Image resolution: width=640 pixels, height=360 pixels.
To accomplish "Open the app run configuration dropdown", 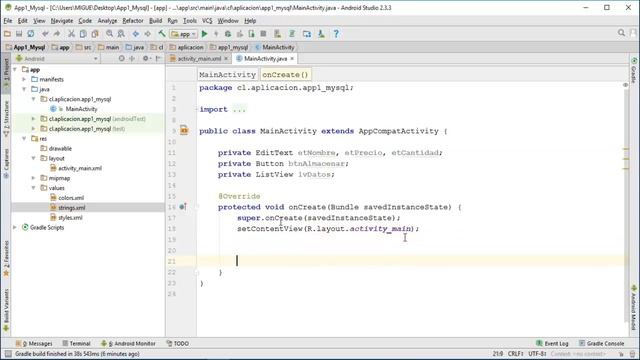I will (x=184, y=34).
